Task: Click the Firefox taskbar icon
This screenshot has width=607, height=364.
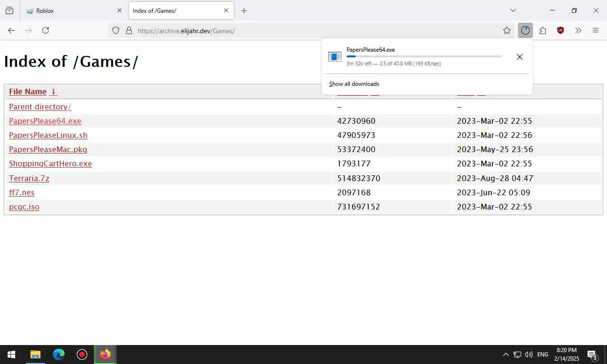Action: tap(105, 355)
